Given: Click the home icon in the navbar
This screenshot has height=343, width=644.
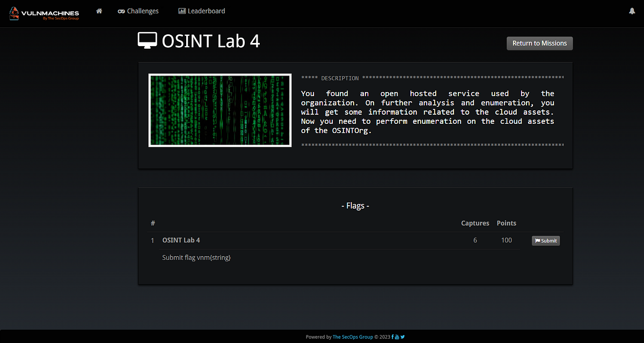Looking at the screenshot, I should [x=99, y=11].
